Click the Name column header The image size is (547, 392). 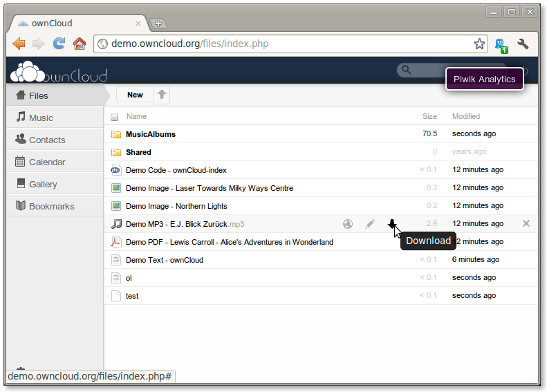[x=136, y=116]
